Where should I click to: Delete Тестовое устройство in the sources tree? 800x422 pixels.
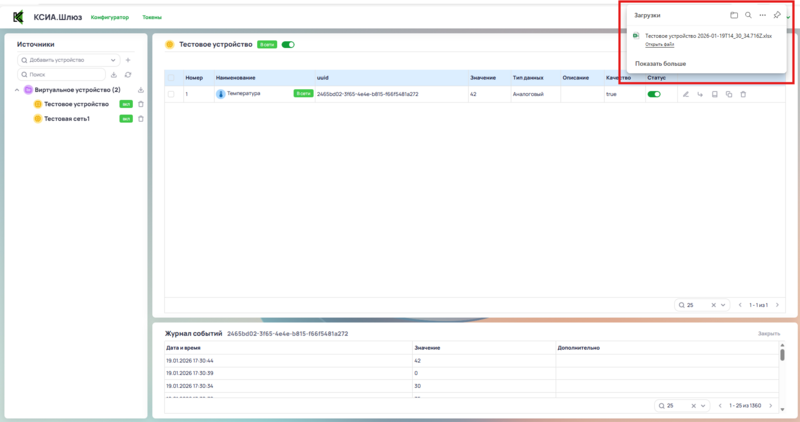coord(141,104)
